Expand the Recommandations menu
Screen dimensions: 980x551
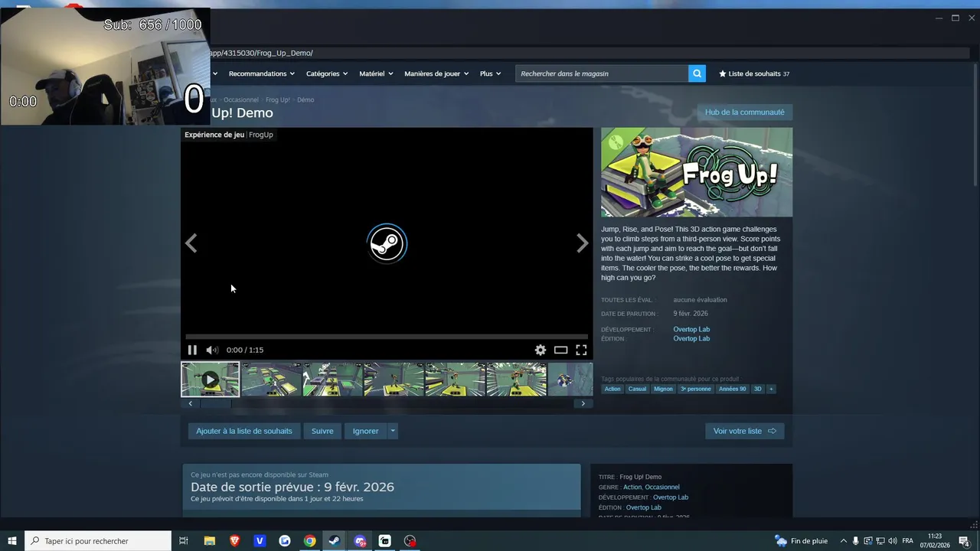[260, 73]
